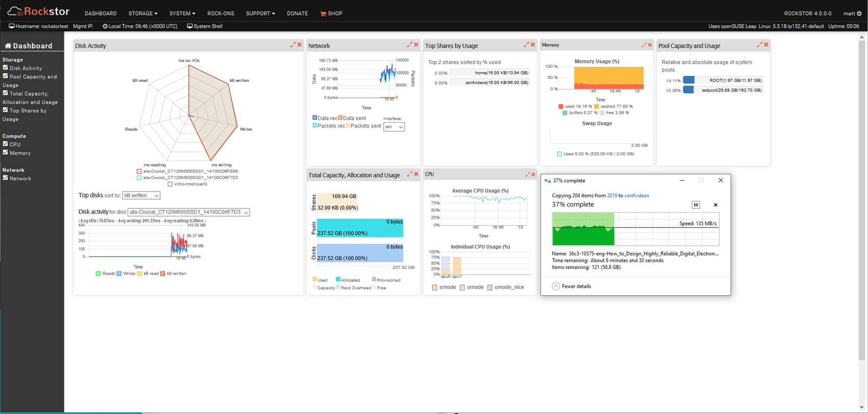Click the Dashboard home icon in sidebar
868x414 pixels.
[x=8, y=46]
